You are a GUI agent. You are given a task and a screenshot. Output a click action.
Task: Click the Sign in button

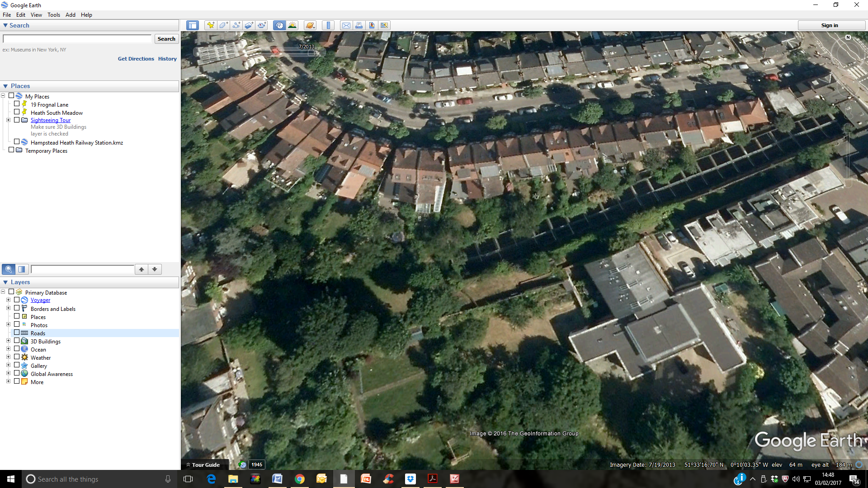(x=830, y=25)
